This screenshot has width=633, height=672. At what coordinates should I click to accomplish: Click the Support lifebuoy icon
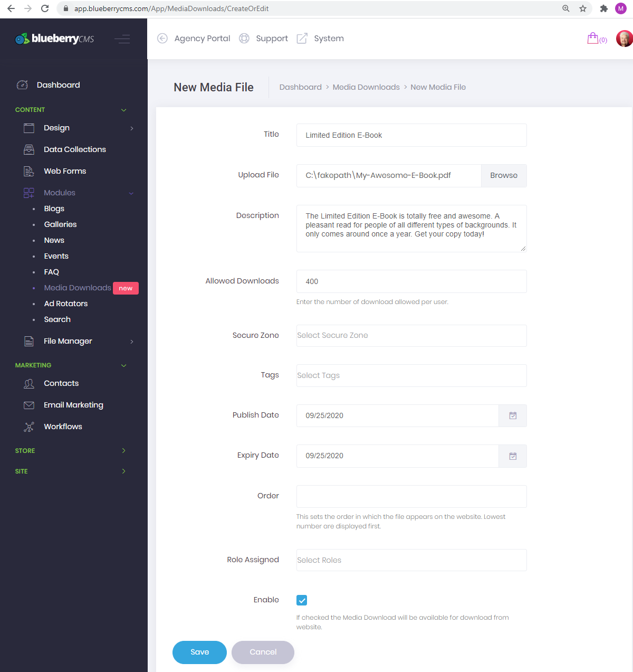click(244, 39)
